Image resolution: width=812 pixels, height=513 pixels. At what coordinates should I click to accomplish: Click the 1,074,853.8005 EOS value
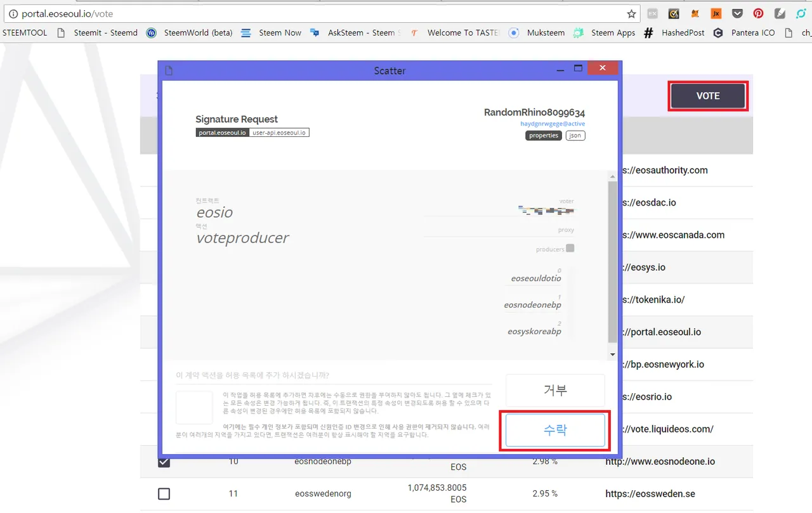436,493
